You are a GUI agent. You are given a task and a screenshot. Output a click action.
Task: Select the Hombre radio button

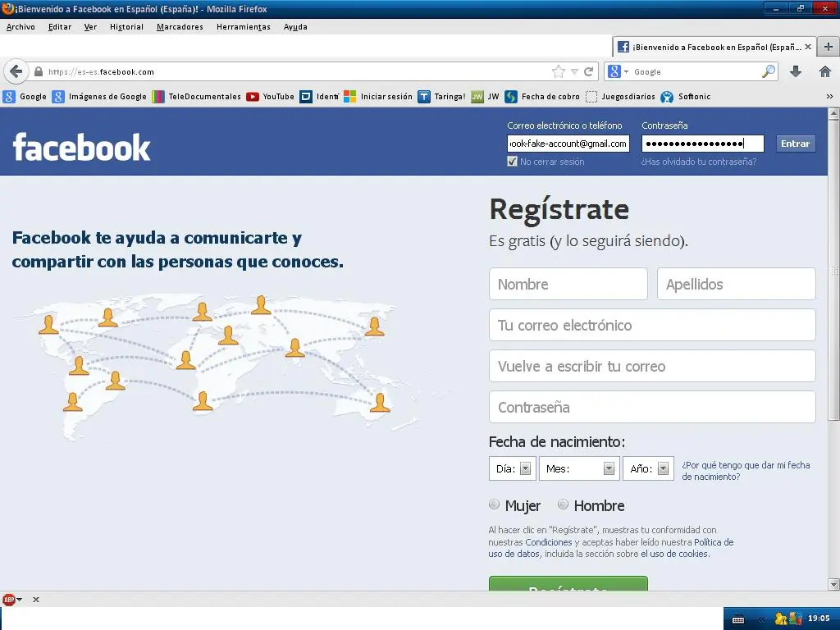pyautogui.click(x=563, y=504)
